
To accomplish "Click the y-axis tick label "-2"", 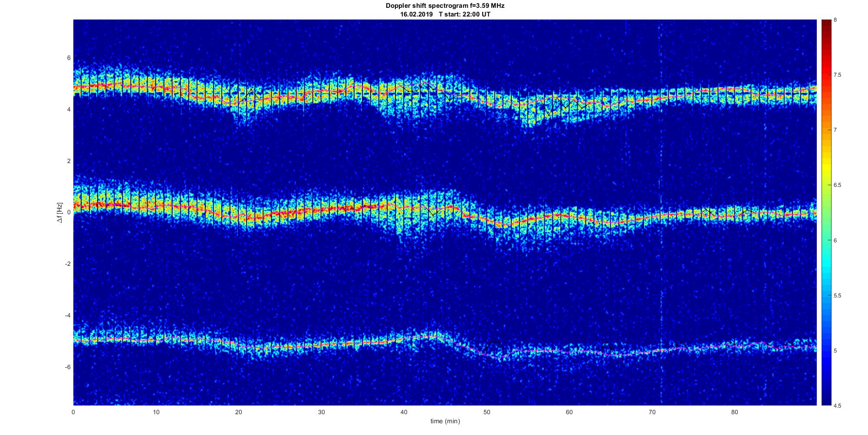I will (x=68, y=264).
